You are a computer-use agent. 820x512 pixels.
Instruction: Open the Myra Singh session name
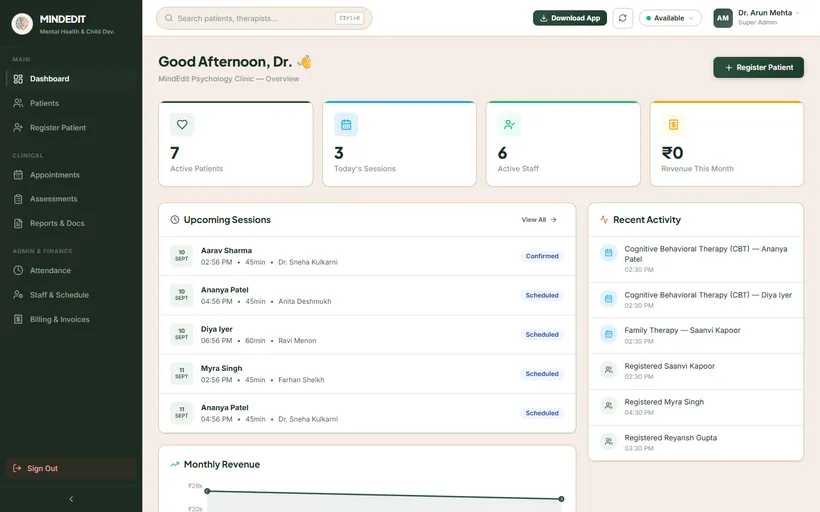[x=222, y=368]
